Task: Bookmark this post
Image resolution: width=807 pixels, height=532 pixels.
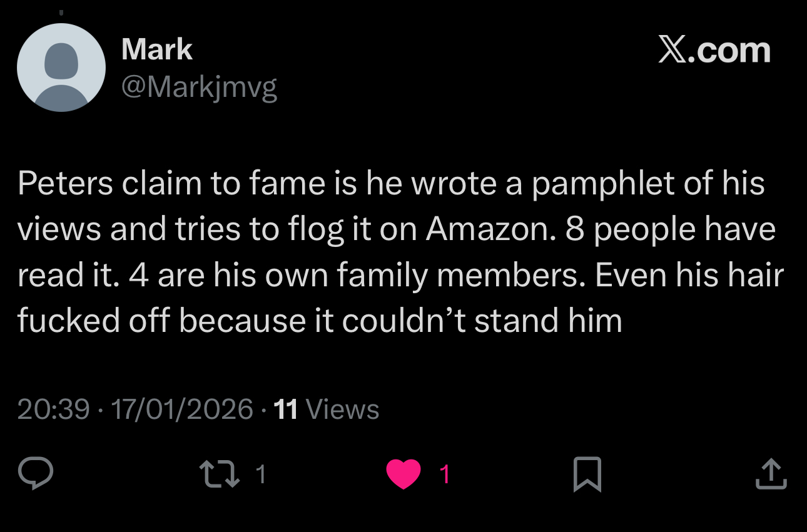Action: [587, 474]
